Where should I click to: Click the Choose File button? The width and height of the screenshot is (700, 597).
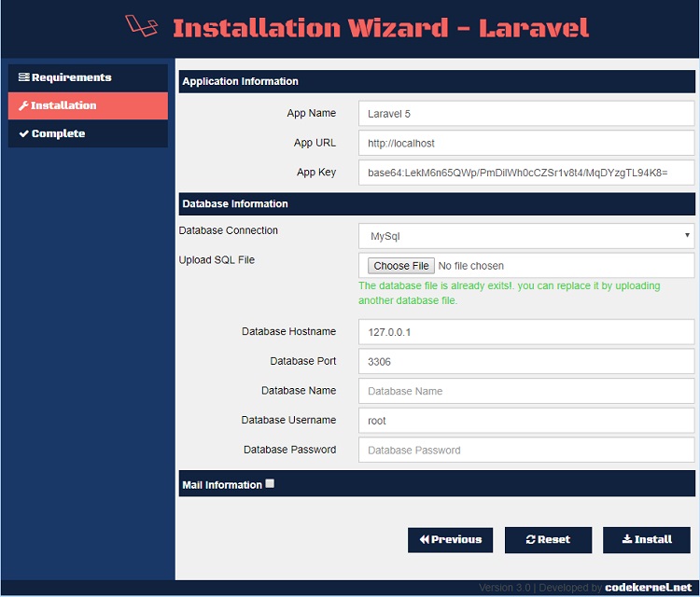401,266
